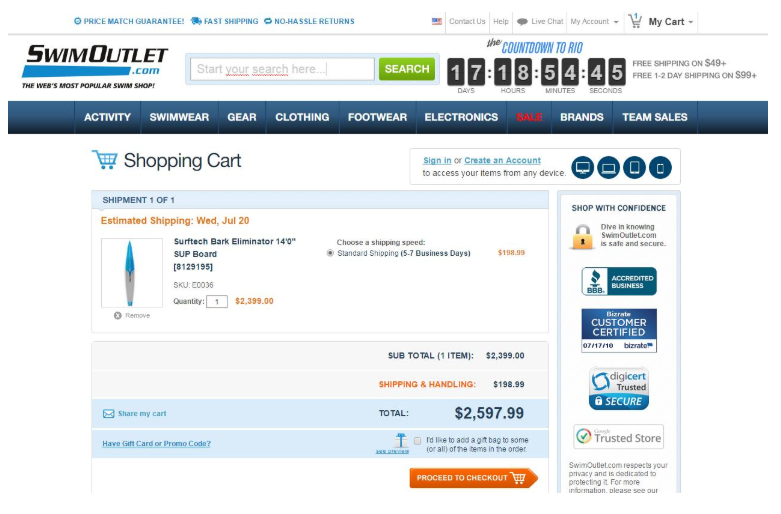The image size is (781, 514).
Task: Select Standard Shipping radio button
Action: [x=331, y=253]
